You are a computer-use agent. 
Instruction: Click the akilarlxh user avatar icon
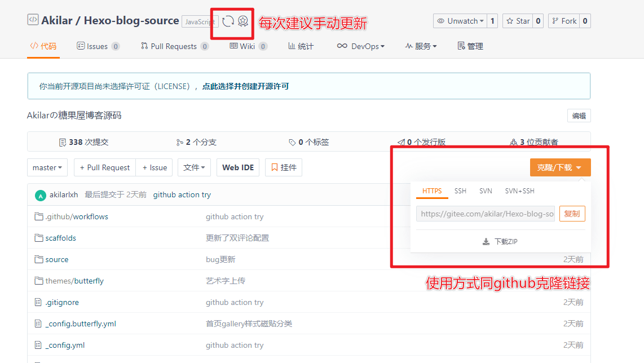pos(40,195)
